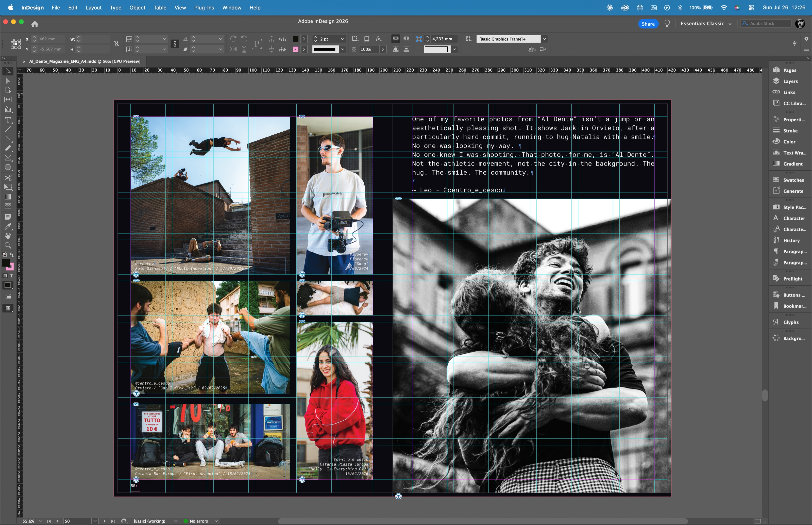Image resolution: width=812 pixels, height=525 pixels.
Task: Toggle no text wrap option
Action: pos(396,39)
